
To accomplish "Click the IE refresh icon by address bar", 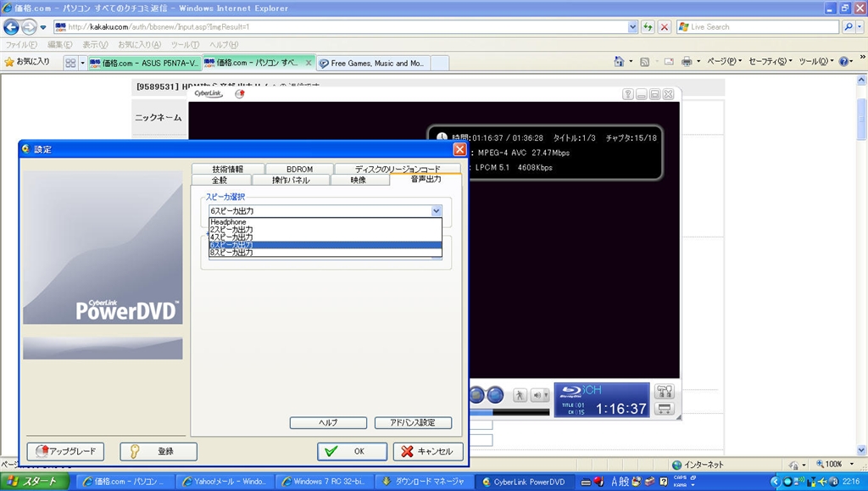I will coord(648,27).
